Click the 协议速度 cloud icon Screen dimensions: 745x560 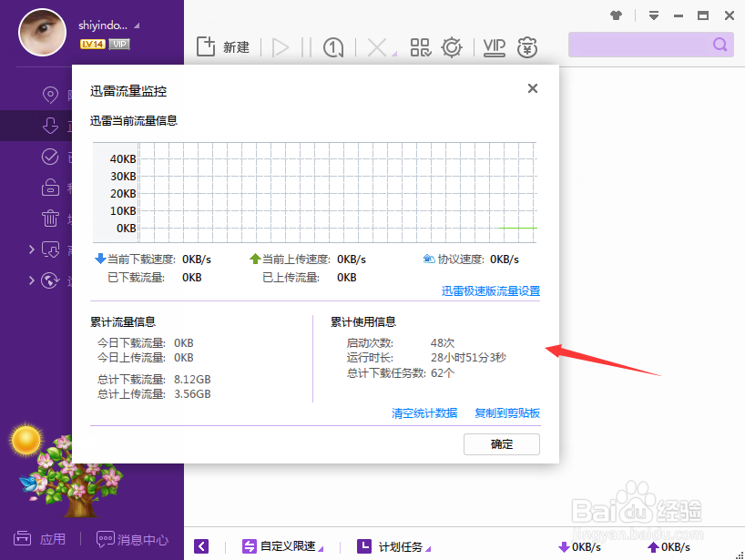pos(429,259)
